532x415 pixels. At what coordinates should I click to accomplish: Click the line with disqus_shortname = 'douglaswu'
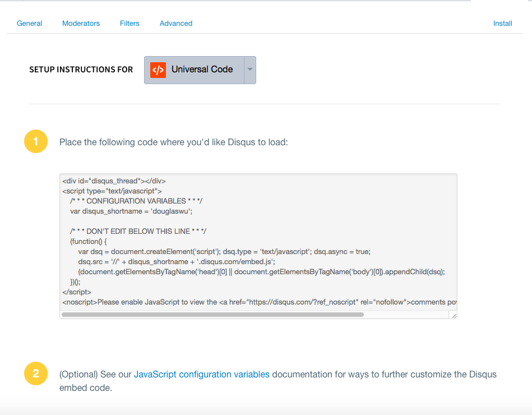pyautogui.click(x=131, y=211)
